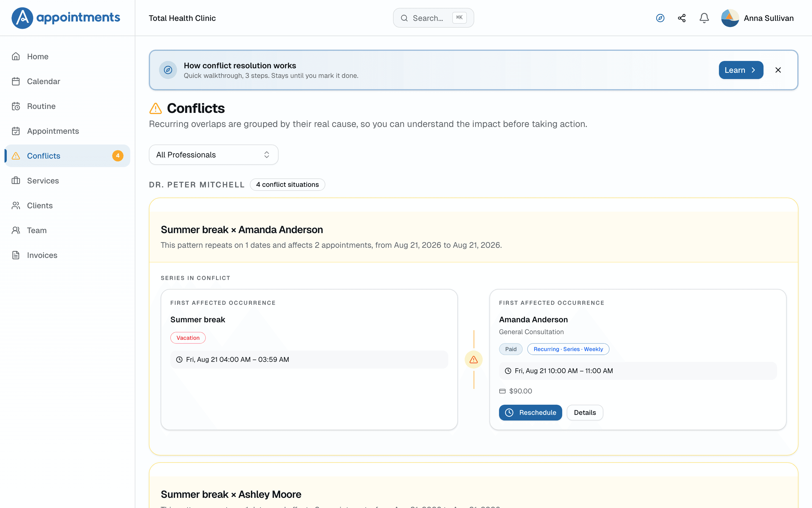The image size is (812, 508).
Task: Click the ⌘K shortcut badge
Action: click(x=459, y=18)
